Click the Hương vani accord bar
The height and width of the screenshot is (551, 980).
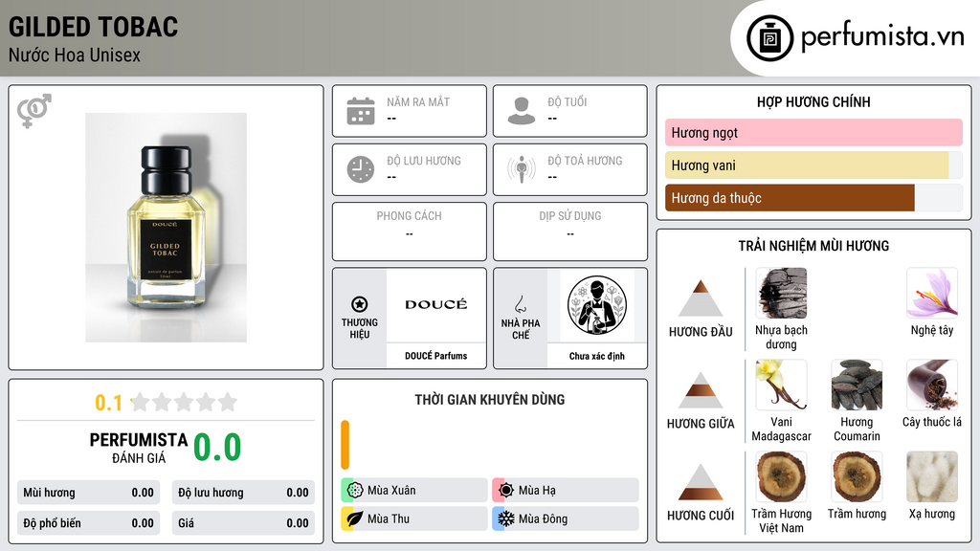click(813, 165)
